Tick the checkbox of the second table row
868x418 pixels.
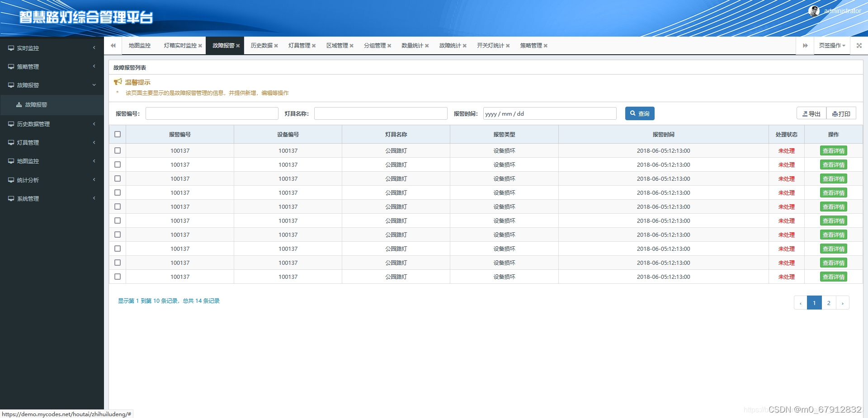coord(118,164)
